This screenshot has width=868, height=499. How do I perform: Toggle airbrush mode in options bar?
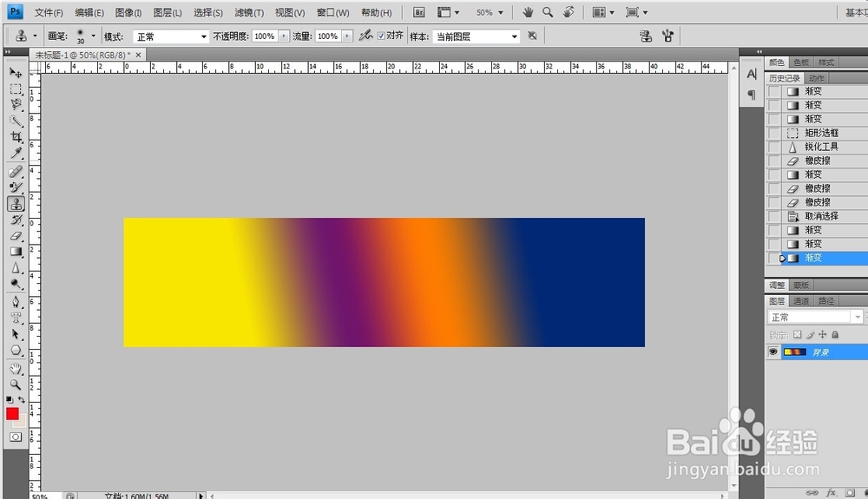click(x=365, y=36)
